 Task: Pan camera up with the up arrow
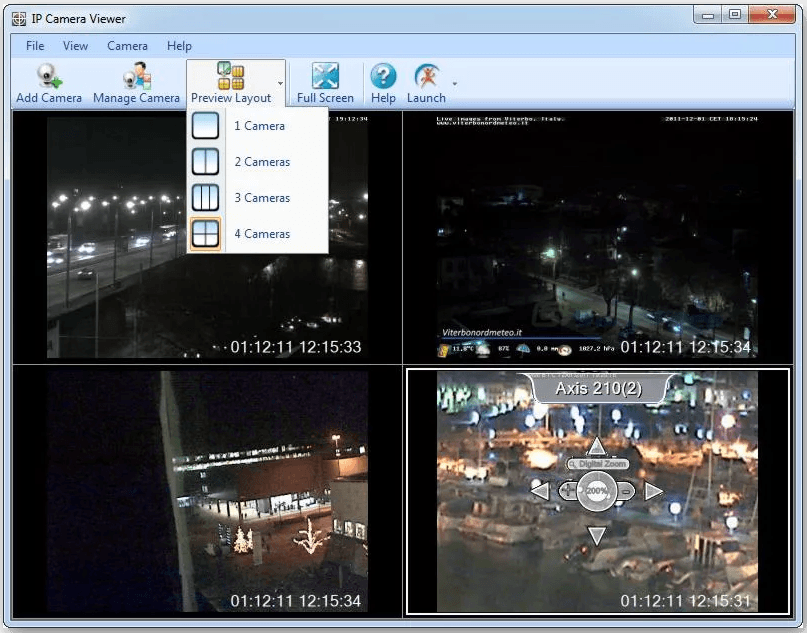coord(596,447)
